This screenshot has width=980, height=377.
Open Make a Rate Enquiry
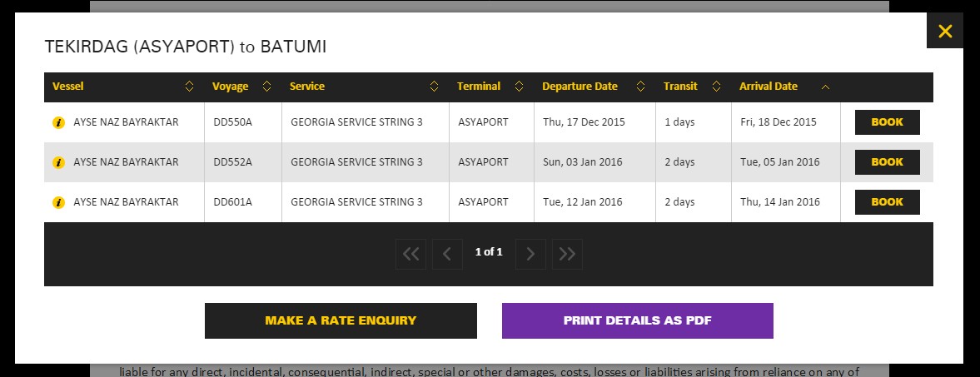(x=341, y=320)
